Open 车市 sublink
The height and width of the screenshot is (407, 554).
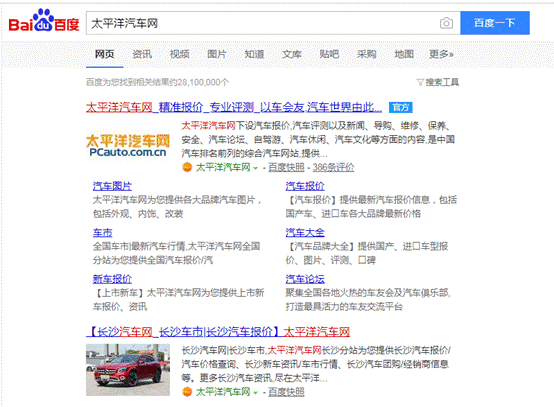[102, 233]
